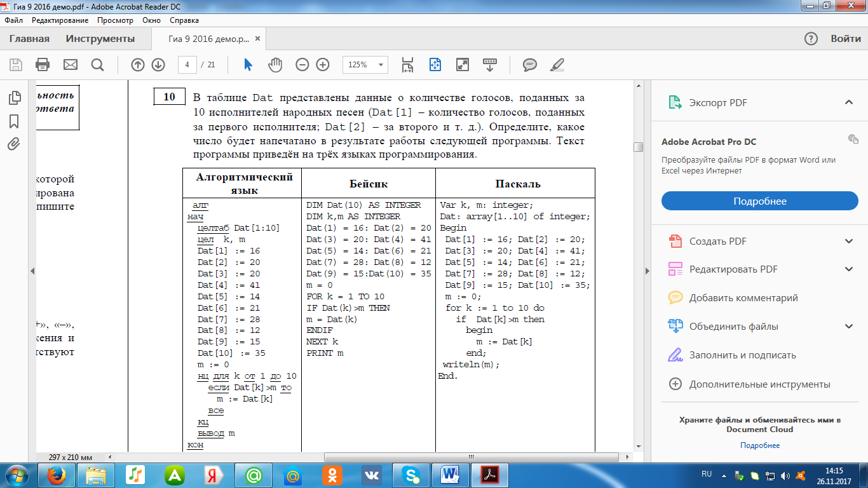Open Skype from the taskbar
This screenshot has width=868, height=488.
point(412,475)
